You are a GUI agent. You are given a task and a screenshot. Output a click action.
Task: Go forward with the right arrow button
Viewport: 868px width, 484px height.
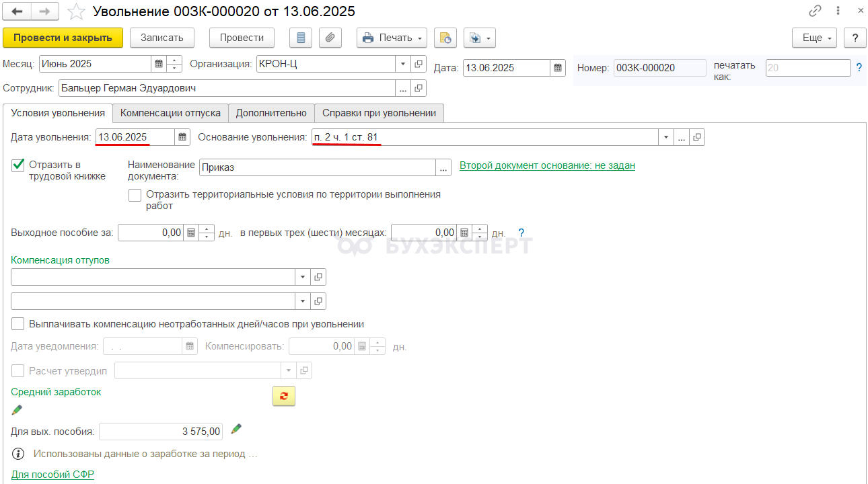pyautogui.click(x=45, y=11)
